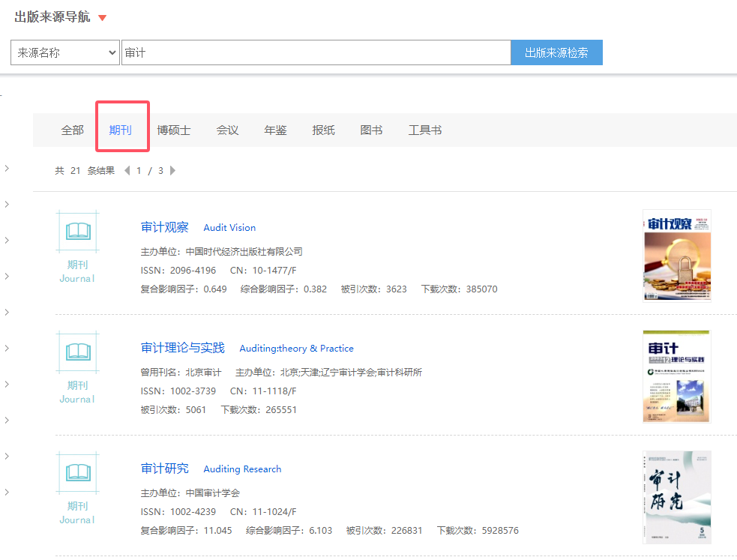Click the journal icon beside 审计理论与实践
Viewport: 737px width, 560px height.
click(77, 352)
